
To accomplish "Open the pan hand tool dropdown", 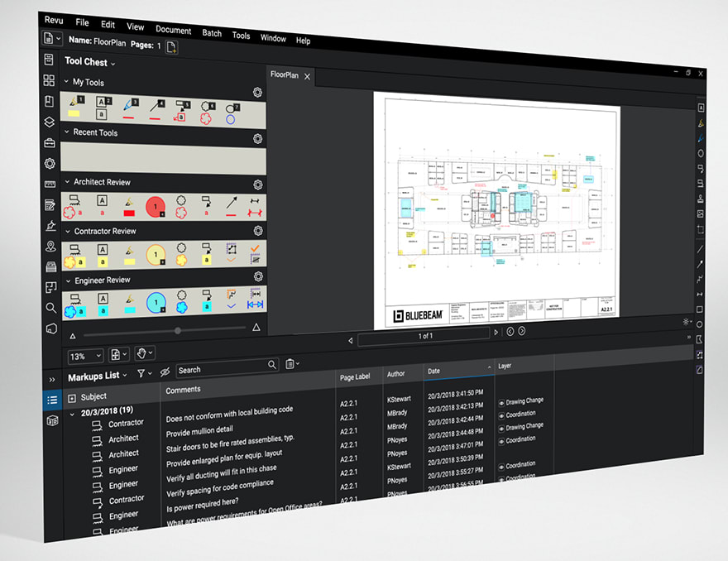I will coord(144,353).
